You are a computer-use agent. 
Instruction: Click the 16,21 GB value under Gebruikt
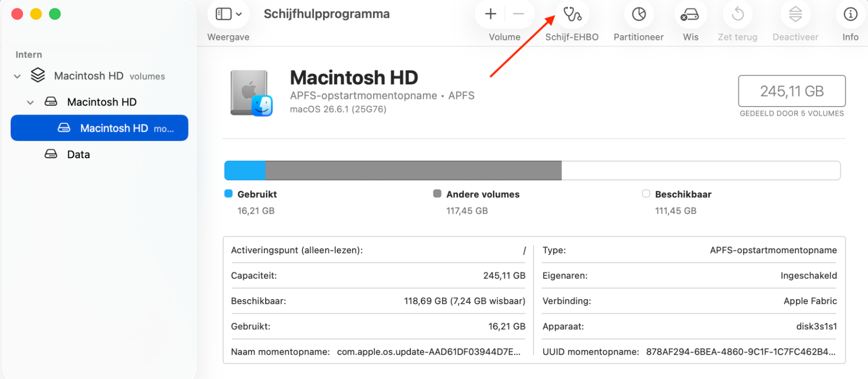[256, 211]
